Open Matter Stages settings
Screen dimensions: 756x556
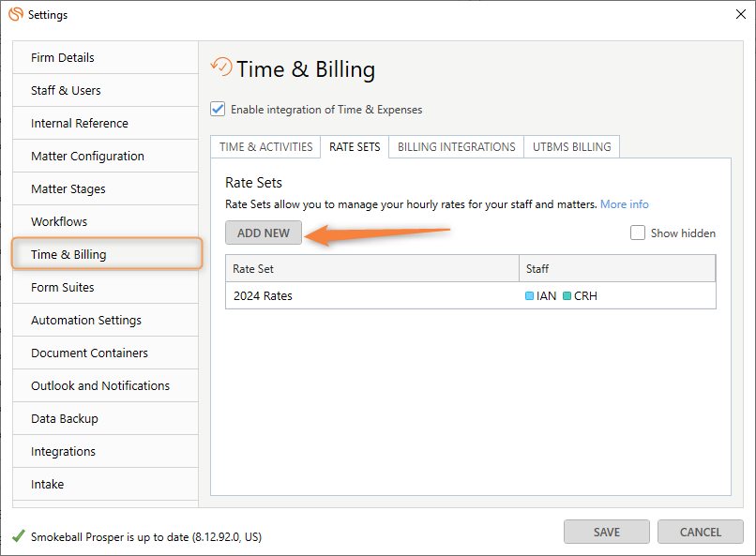106,188
